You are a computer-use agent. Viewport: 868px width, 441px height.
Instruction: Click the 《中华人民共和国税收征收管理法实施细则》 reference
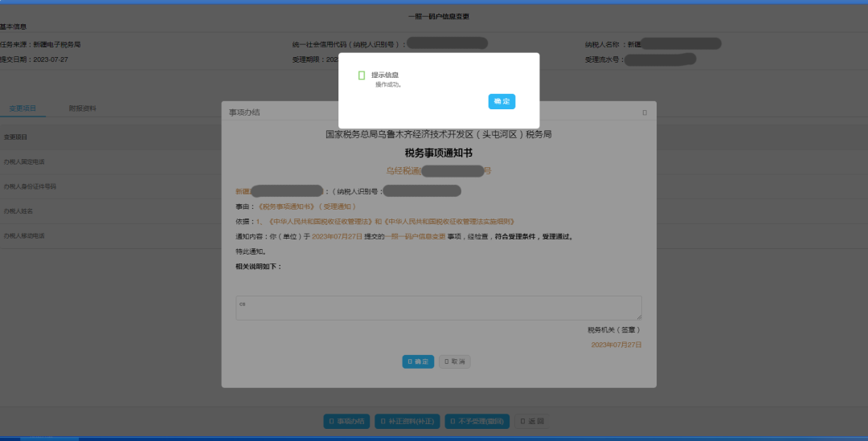point(448,222)
